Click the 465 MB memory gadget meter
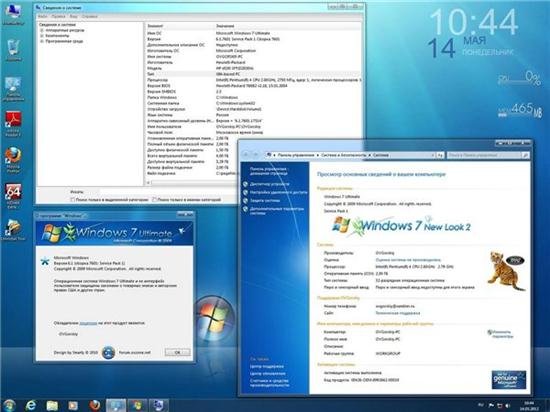The image size is (550, 412). (520, 110)
